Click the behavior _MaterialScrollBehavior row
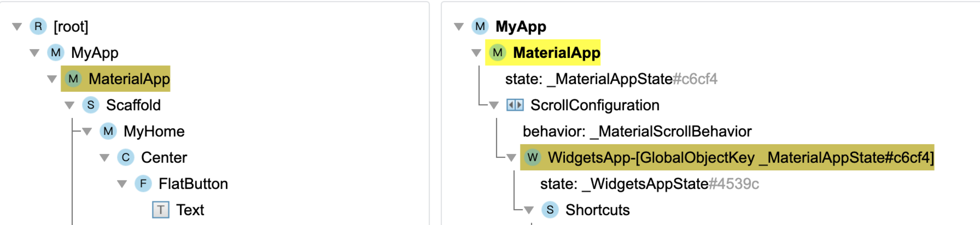This screenshot has width=980, height=225. point(637,131)
